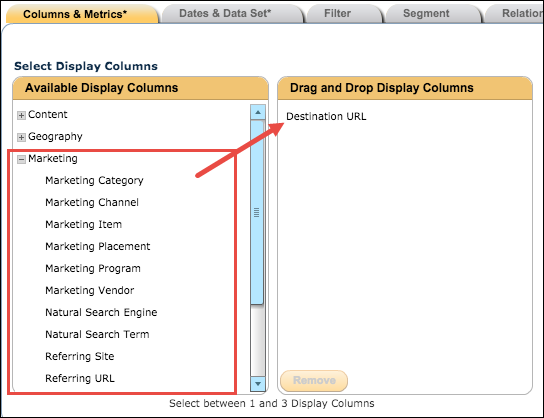
Task: Click the scrollbar up arrow
Action: click(258, 112)
